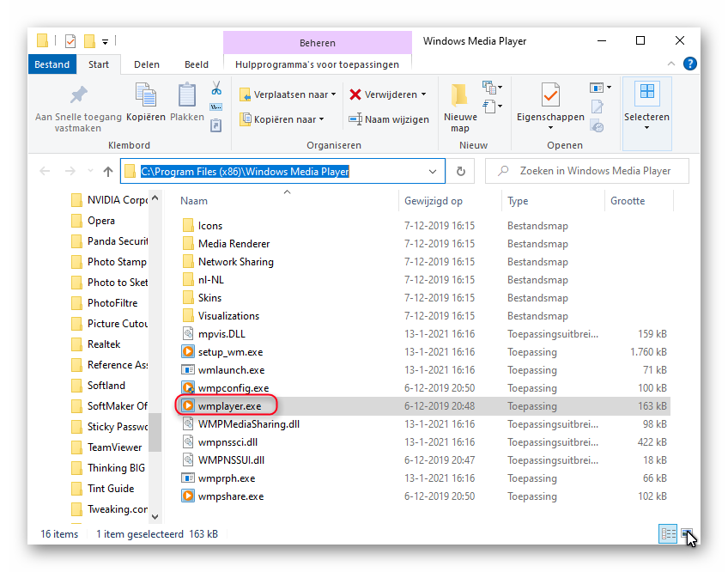The image size is (728, 572).
Task: Click the Kopiëren clipboard icon
Action: (146, 94)
